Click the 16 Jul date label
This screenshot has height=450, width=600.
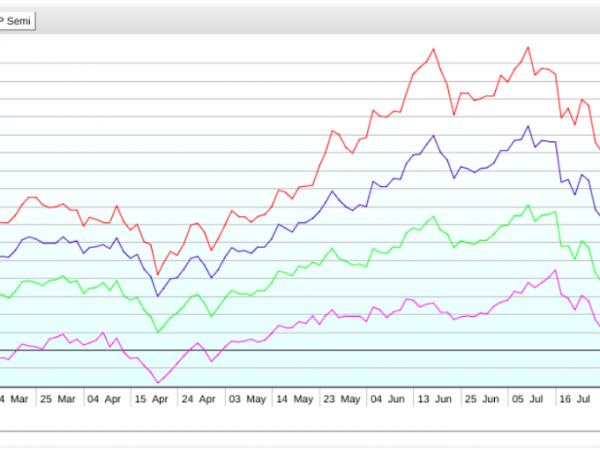click(x=575, y=399)
